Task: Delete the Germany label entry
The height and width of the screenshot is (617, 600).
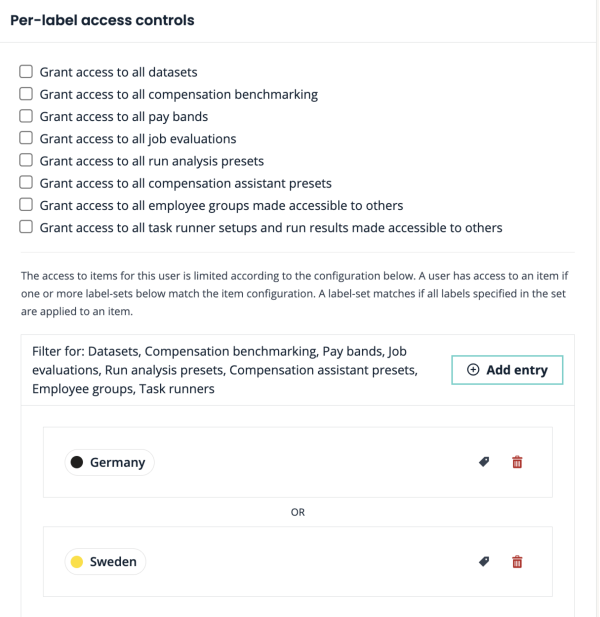Action: [517, 462]
